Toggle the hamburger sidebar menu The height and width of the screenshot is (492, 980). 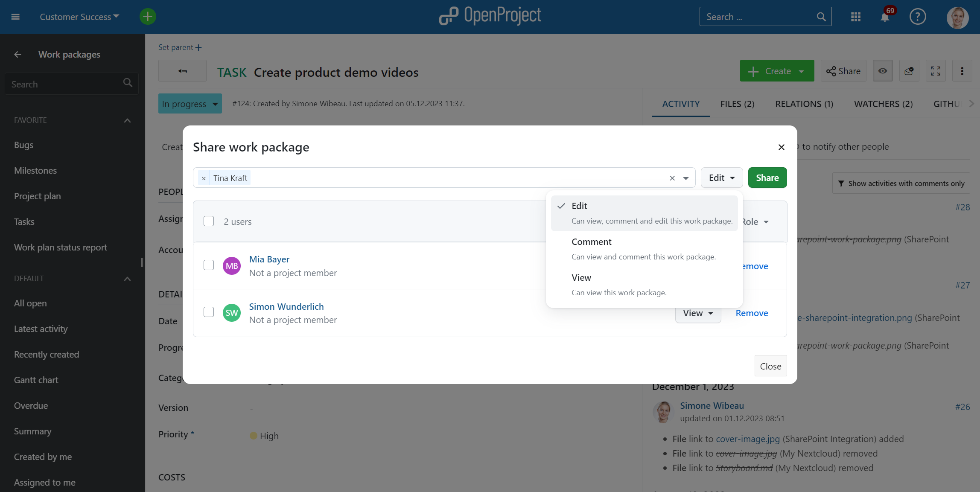pos(15,17)
